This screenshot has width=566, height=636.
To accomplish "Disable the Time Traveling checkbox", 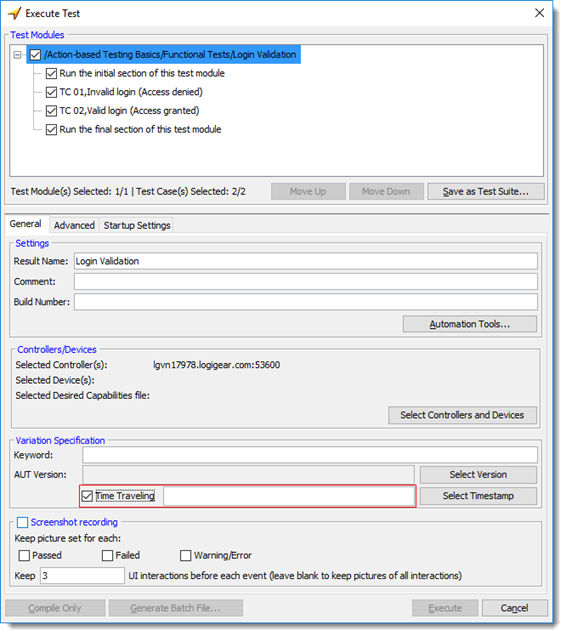I will (x=87, y=496).
